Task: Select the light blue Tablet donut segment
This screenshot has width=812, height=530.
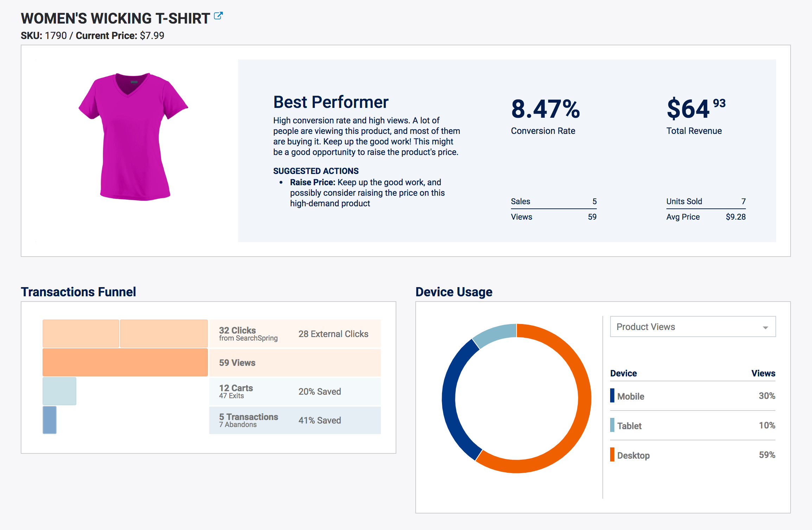Action: point(495,334)
